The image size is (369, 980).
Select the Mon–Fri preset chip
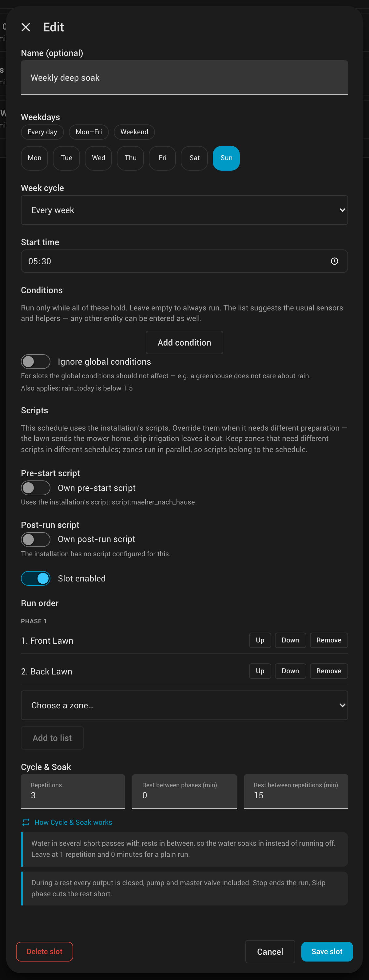[x=89, y=132]
